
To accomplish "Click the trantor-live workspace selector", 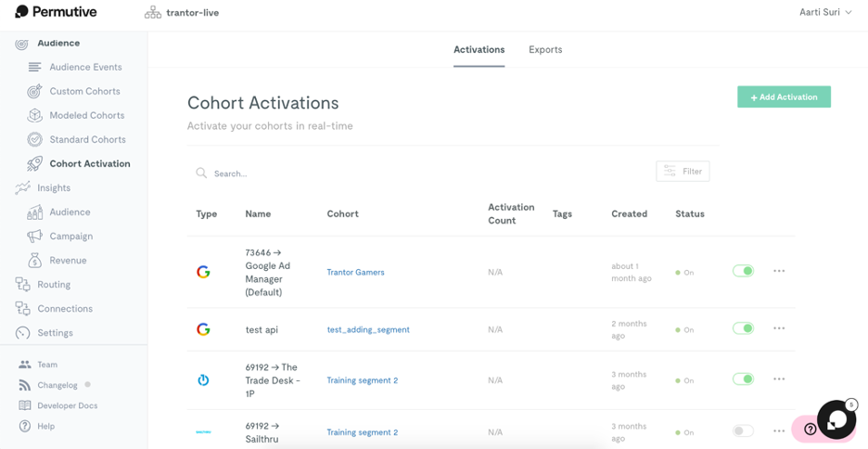I will click(182, 12).
